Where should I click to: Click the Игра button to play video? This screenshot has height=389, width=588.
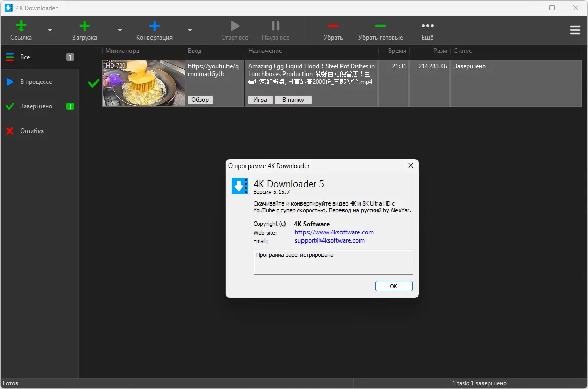(x=260, y=100)
